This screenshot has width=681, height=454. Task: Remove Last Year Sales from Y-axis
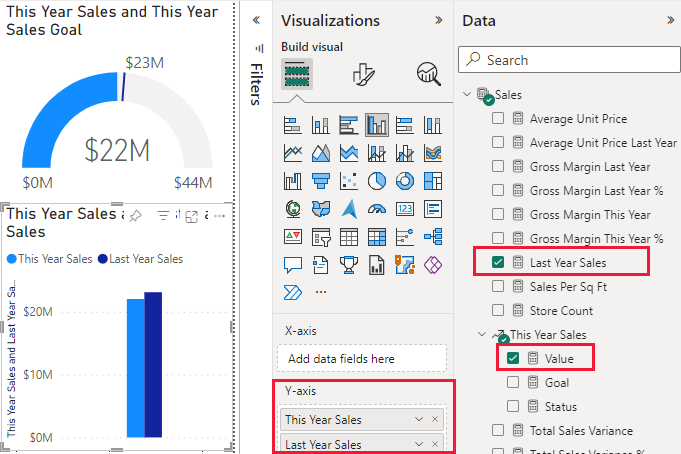point(435,445)
